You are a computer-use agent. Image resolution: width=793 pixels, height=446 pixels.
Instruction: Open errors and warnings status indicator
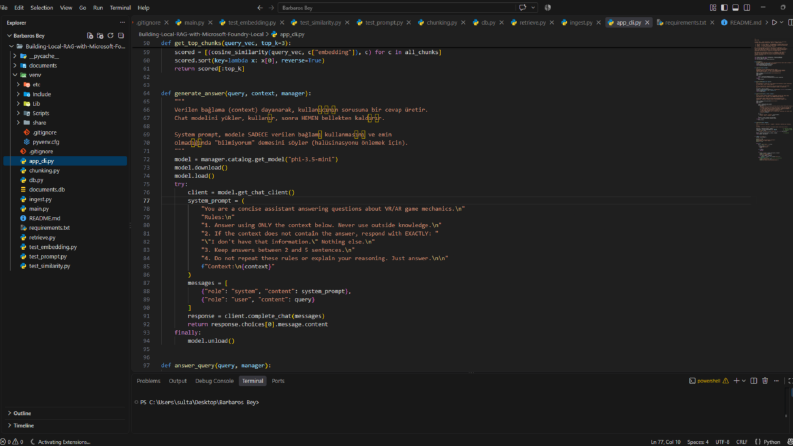click(12, 442)
